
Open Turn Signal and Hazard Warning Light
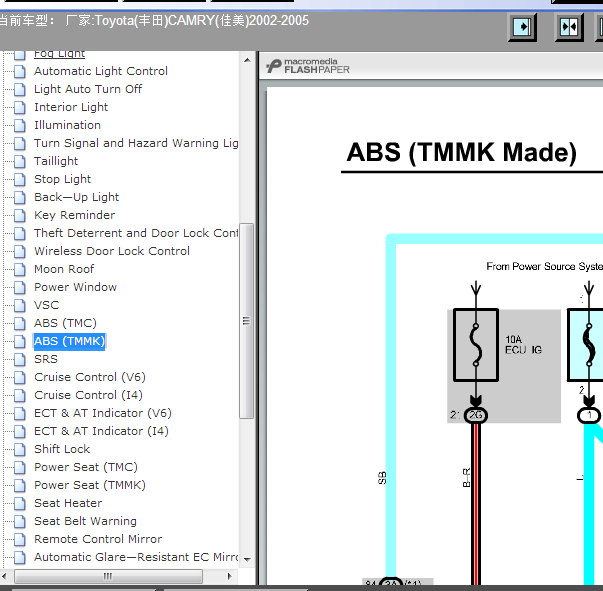pyautogui.click(x=136, y=143)
